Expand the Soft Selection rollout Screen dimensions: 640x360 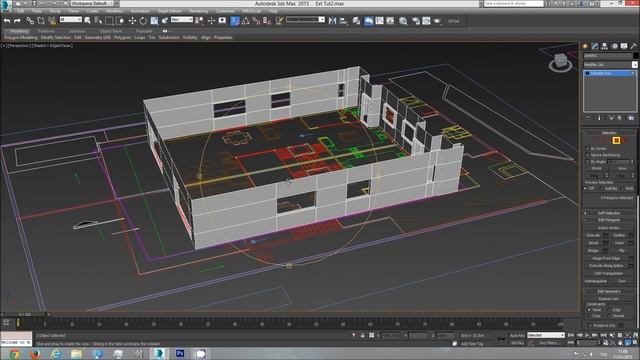[x=609, y=213]
